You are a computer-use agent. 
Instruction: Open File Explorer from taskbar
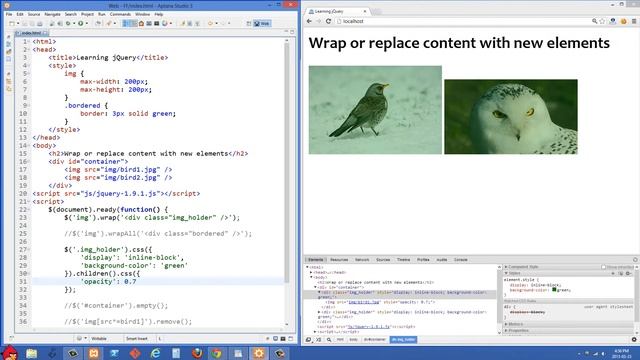point(32,353)
